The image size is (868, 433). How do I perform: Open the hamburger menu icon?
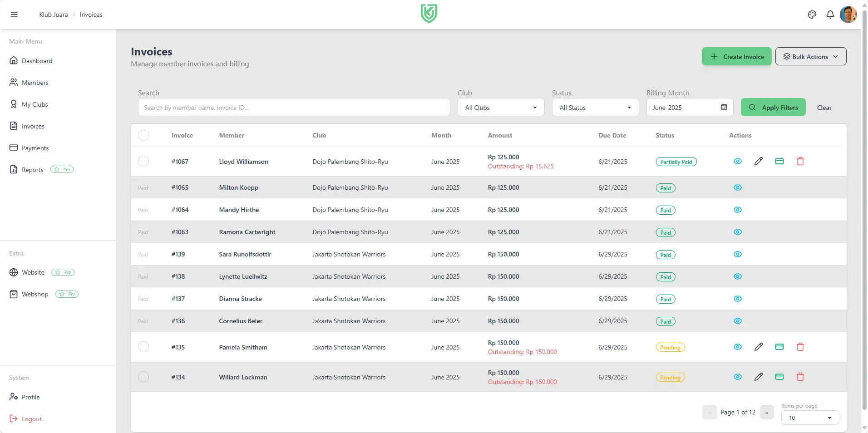tap(14, 14)
